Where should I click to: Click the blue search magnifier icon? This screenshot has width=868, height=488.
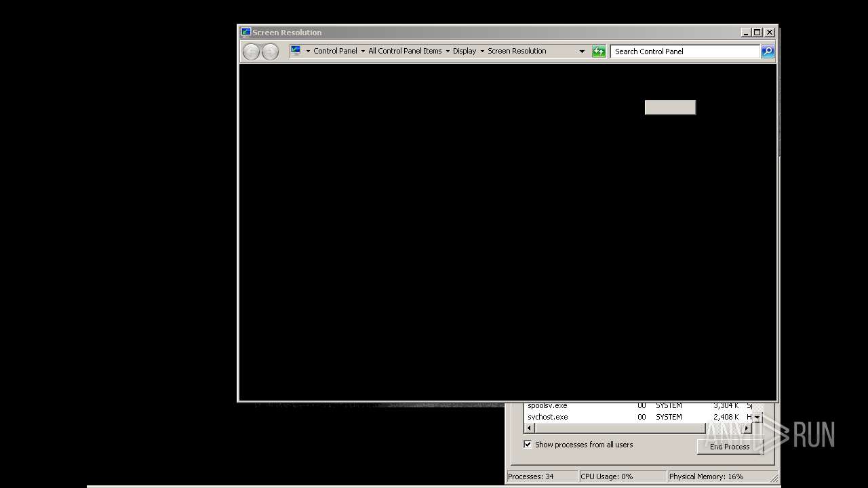(x=768, y=52)
